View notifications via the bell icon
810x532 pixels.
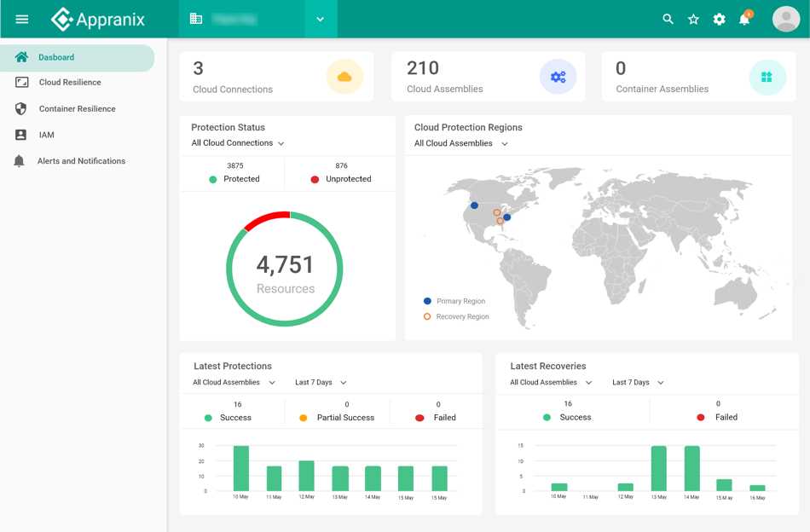tap(743, 18)
